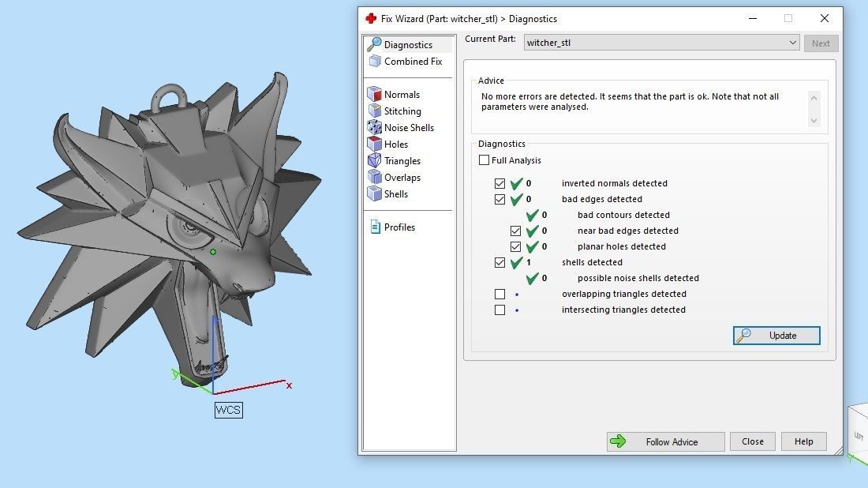This screenshot has height=488, width=868.
Task: Click the green checkmark beside planar holes
Action: (532, 246)
